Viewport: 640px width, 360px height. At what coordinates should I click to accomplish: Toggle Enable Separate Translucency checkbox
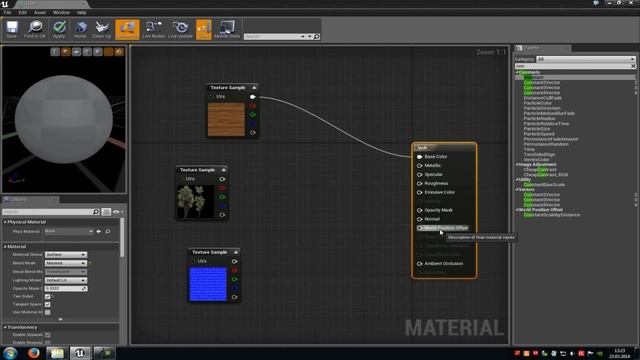pyautogui.click(x=47, y=335)
